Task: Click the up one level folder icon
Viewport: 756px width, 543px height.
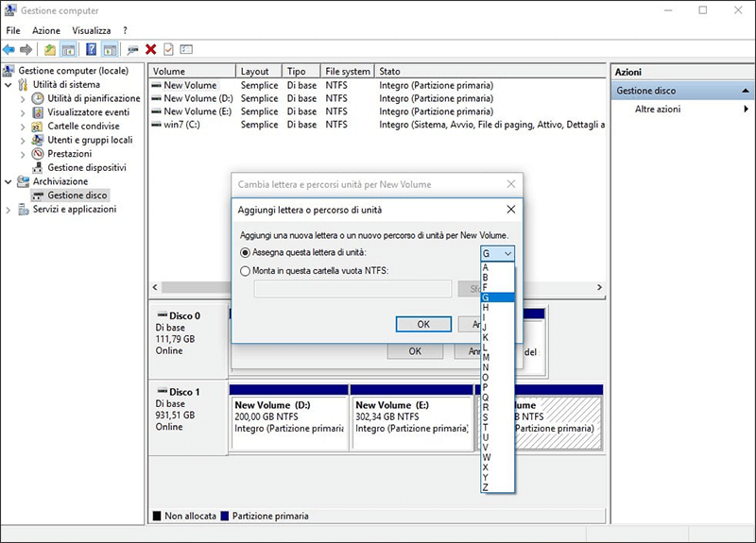Action: tap(49, 49)
